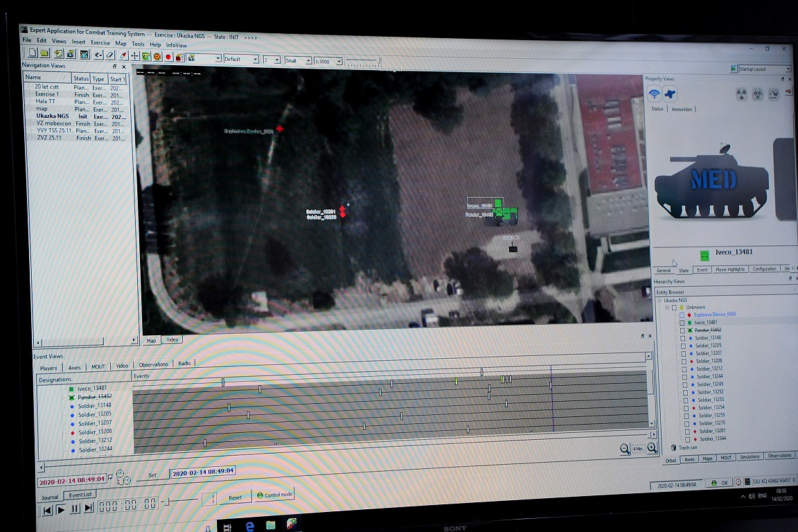
Task: Open the InfoView menu
Action: click(176, 45)
